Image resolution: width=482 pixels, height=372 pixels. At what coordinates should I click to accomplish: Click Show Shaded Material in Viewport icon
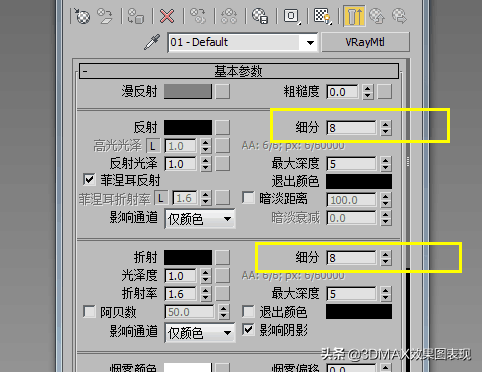(323, 16)
